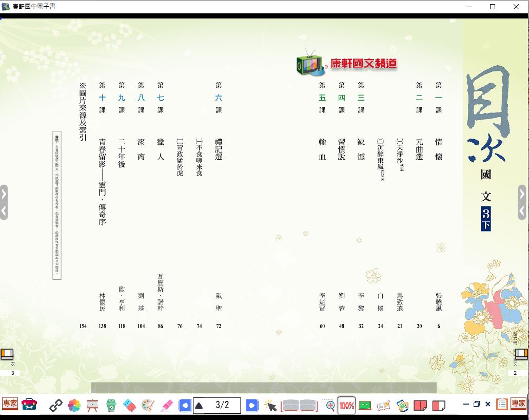Image resolution: width=529 pixels, height=420 pixels.
Task: Select the cursor pointer tool
Action: 270,406
